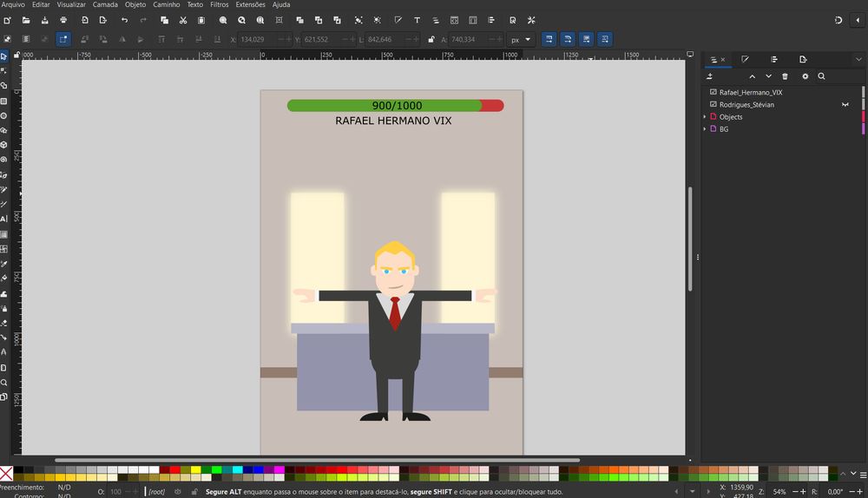Toggle lock for width/height ratio

[x=431, y=39]
